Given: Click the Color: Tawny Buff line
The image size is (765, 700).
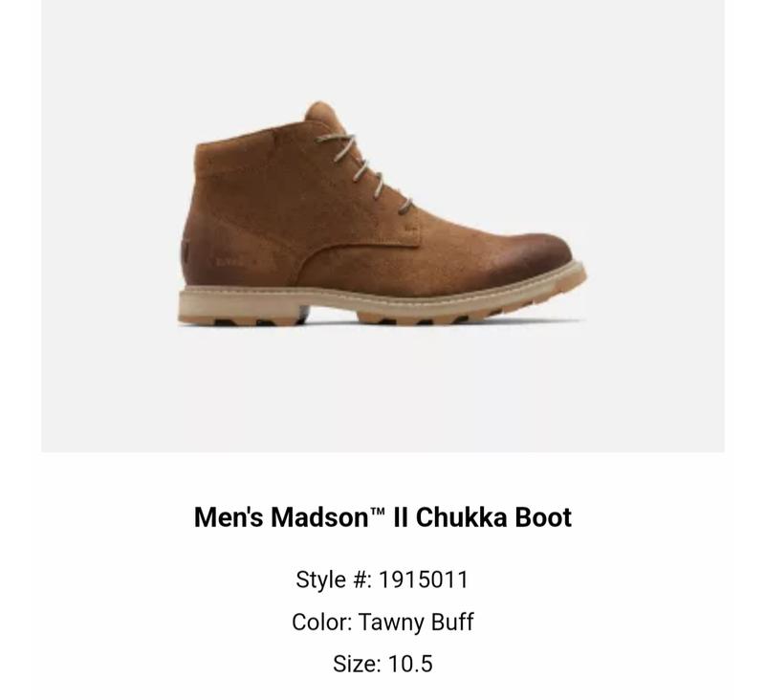Looking at the screenshot, I should 382,622.
